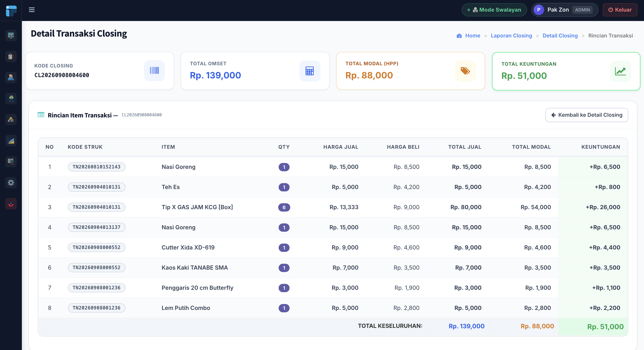Open the clipboard checklist sidebar icon
The height and width of the screenshot is (350, 644).
pos(11,56)
